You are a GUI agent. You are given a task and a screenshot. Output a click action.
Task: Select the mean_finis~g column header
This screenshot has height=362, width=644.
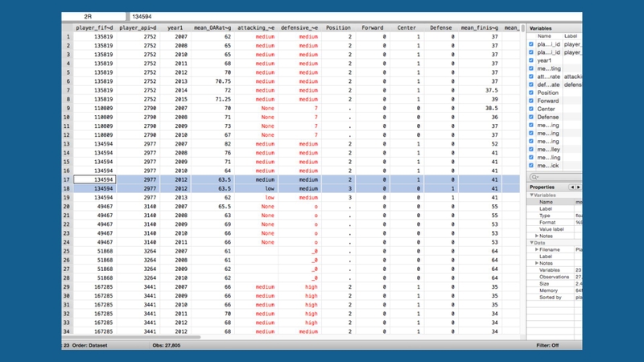[x=480, y=28]
